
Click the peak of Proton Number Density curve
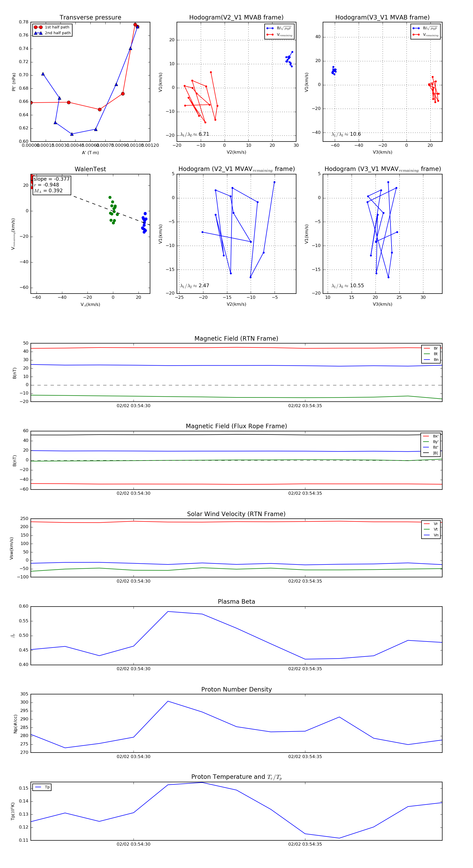tap(168, 701)
